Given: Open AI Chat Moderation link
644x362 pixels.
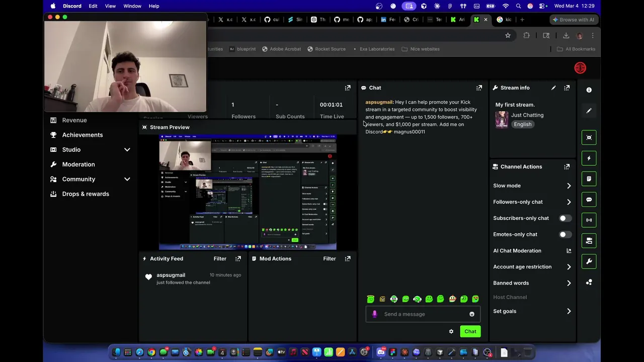Looking at the screenshot, I should 532,250.
